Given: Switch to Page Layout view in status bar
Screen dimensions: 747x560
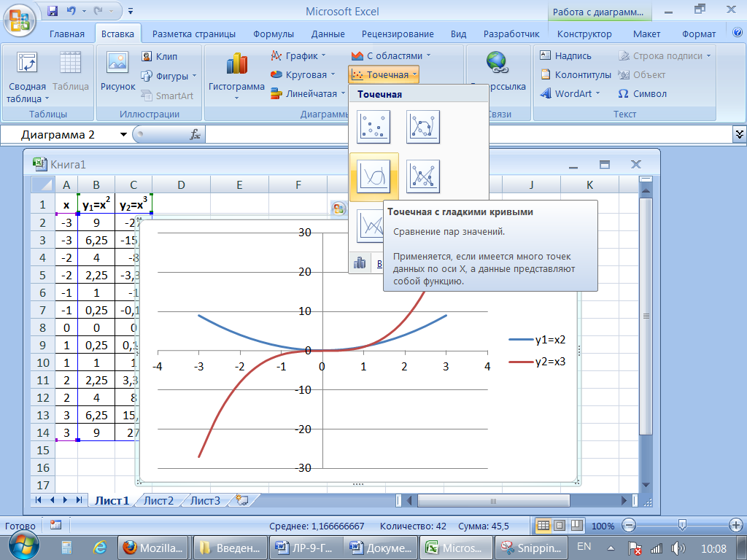Looking at the screenshot, I should tap(560, 526).
